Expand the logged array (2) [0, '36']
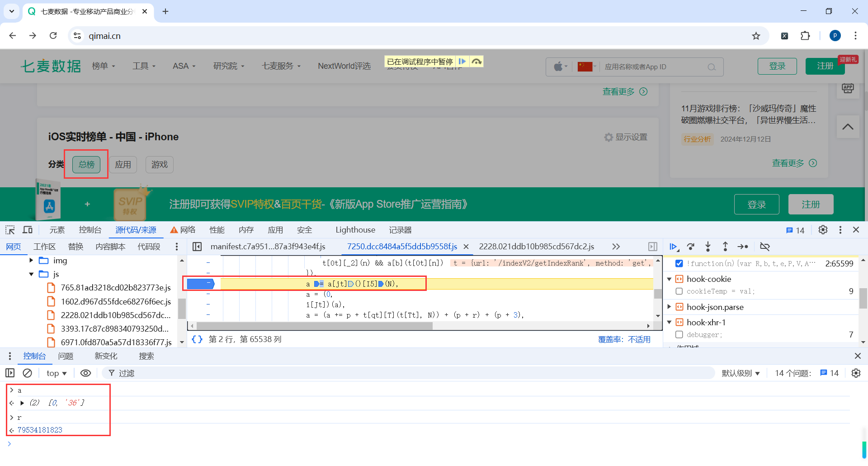This screenshot has width=868, height=466. pos(22,403)
